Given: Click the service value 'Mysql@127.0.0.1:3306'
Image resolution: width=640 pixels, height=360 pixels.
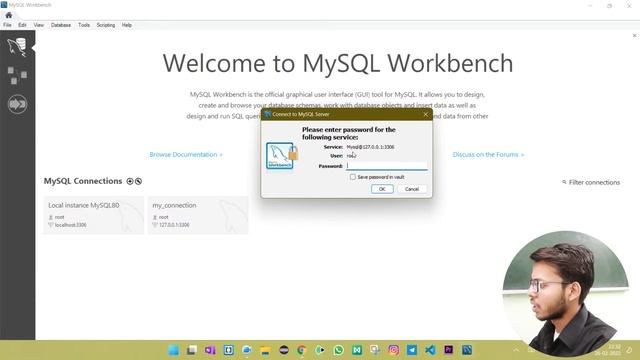Looking at the screenshot, I should (x=370, y=147).
